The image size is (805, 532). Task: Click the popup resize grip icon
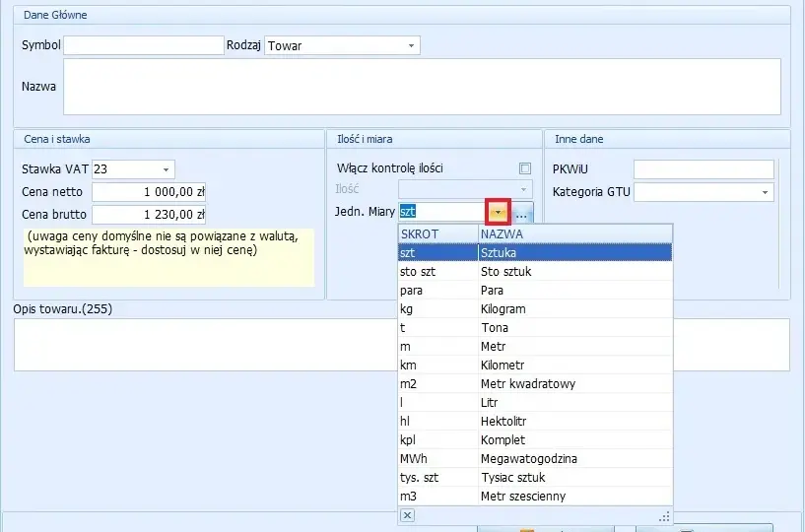point(664,516)
